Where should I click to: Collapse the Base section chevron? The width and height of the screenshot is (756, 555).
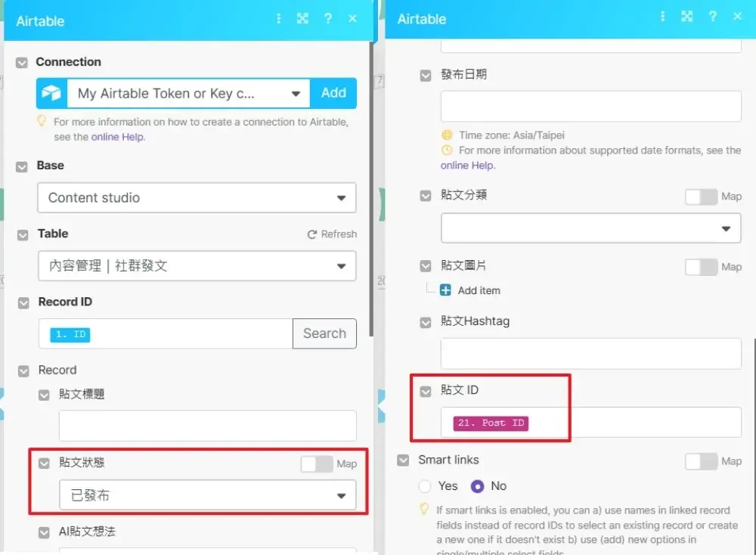(x=22, y=167)
